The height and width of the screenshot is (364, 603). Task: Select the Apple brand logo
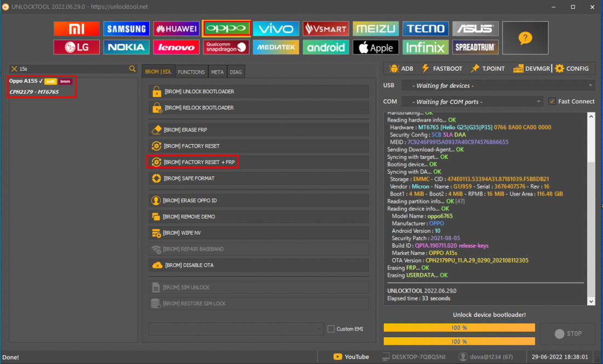click(376, 47)
